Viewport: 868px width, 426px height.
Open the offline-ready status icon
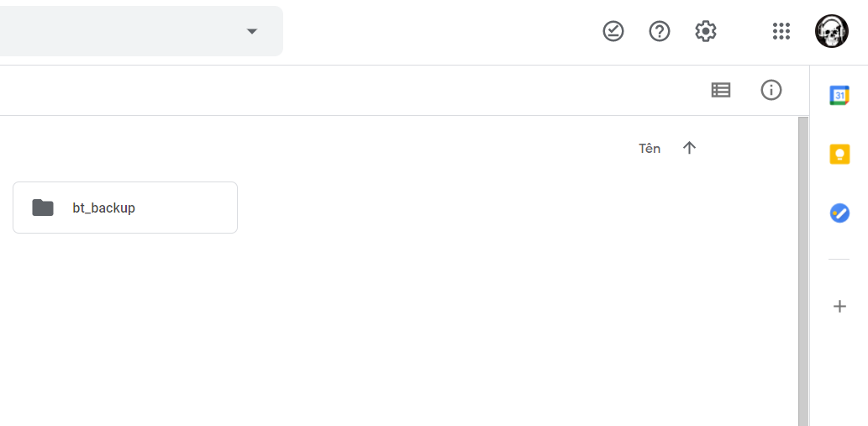[613, 31]
